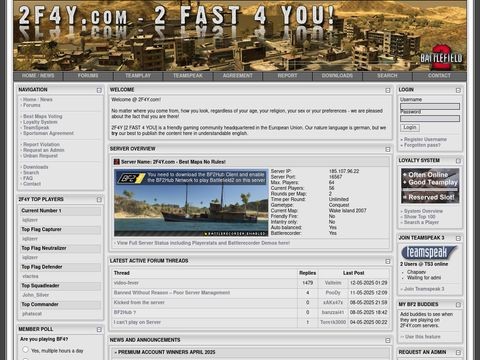Open the Contact menu tab

click(x=439, y=76)
